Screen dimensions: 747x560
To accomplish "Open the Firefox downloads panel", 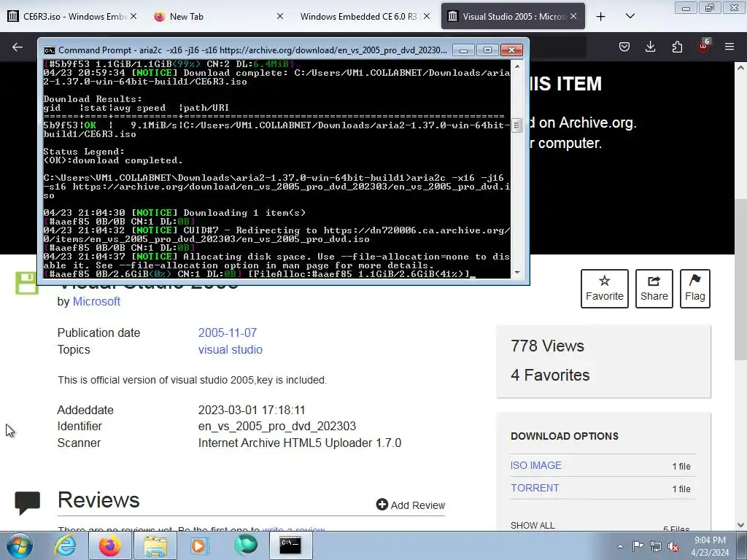I will 650,47.
